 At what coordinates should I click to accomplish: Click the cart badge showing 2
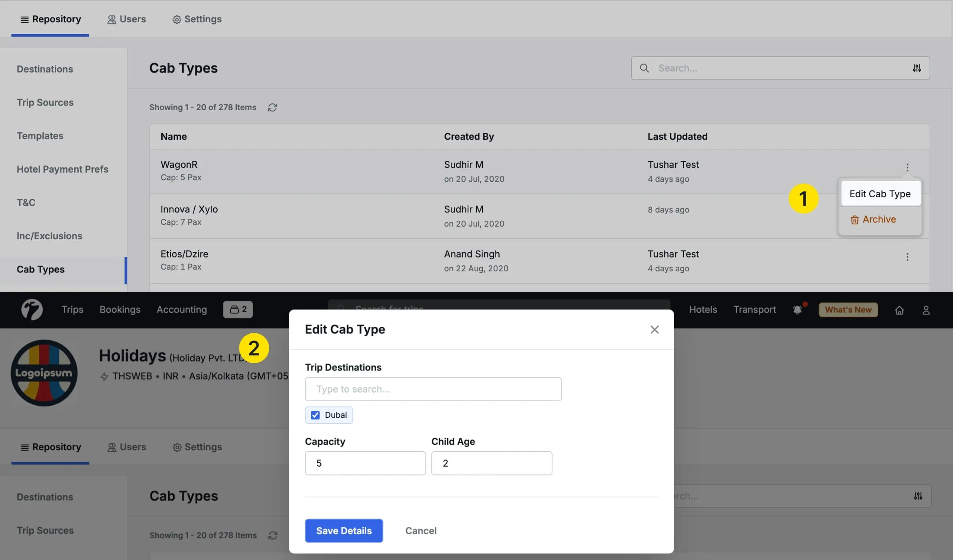(x=238, y=309)
